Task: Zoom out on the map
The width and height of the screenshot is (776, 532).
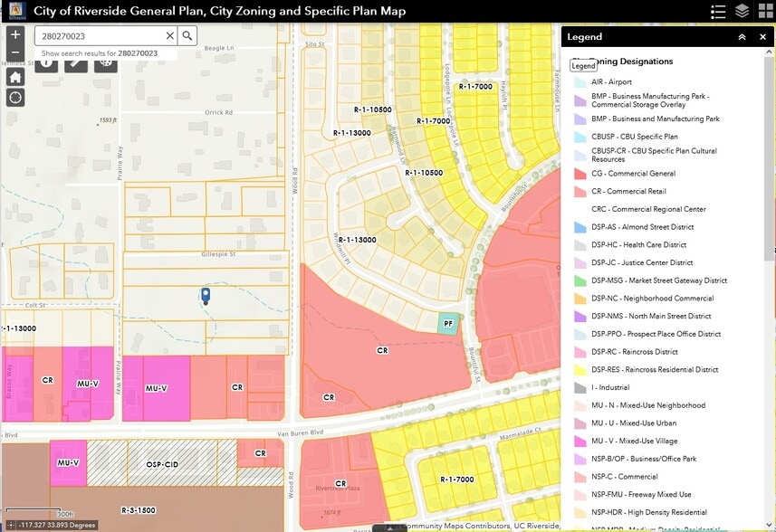Action: 15,52
